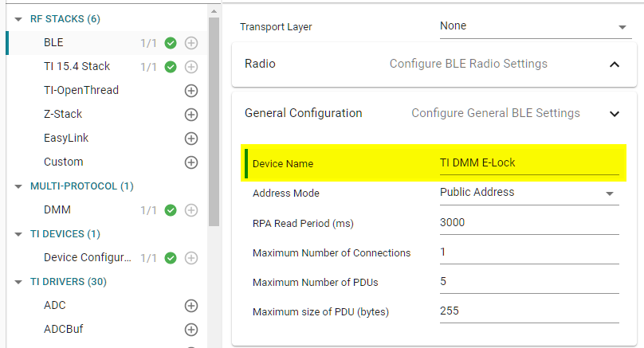This screenshot has width=644, height=348.
Task: Add an ADC driver instance
Action: pos(190,306)
